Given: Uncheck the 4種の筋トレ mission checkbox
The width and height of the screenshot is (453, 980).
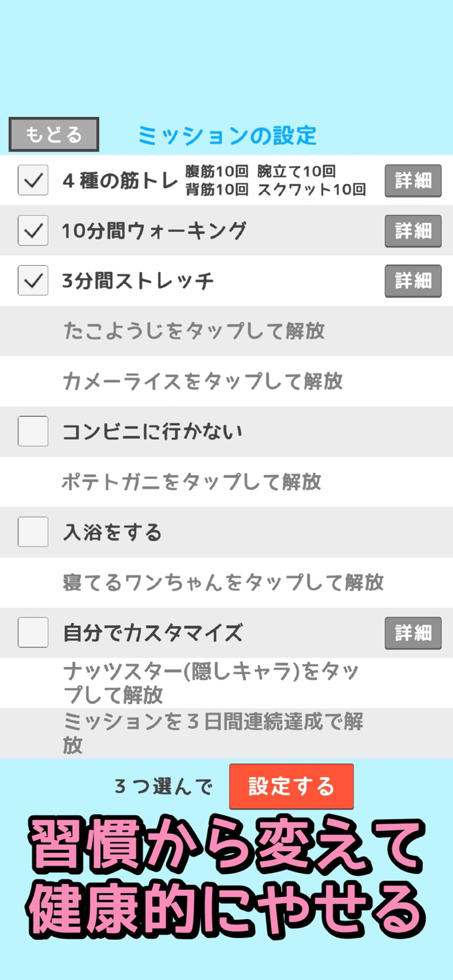Looking at the screenshot, I should click(x=33, y=181).
